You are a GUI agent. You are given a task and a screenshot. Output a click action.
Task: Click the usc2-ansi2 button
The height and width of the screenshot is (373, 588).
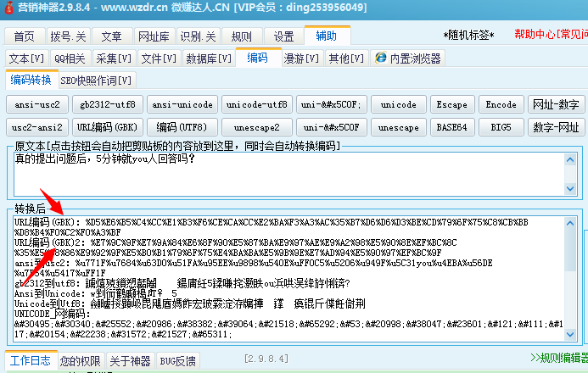37,127
